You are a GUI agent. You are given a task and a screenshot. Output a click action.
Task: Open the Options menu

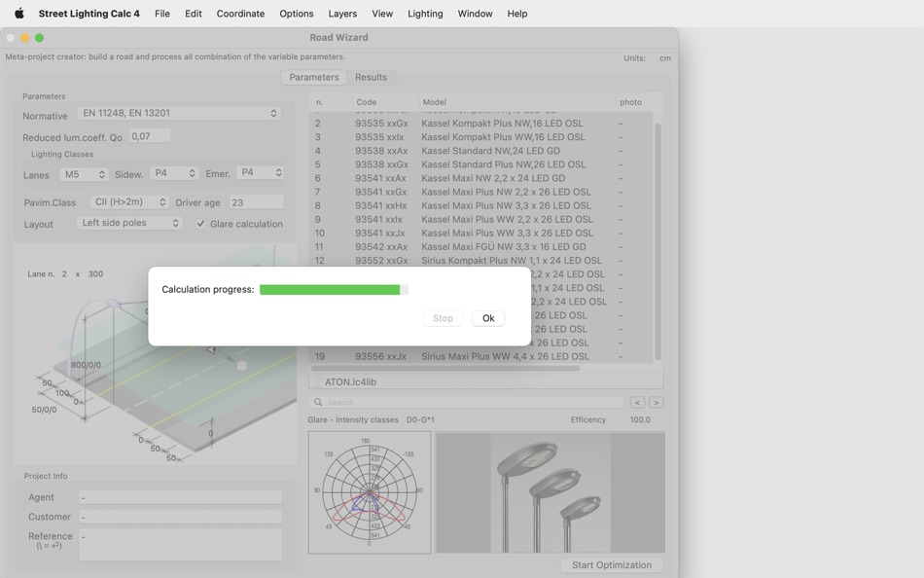coord(297,14)
